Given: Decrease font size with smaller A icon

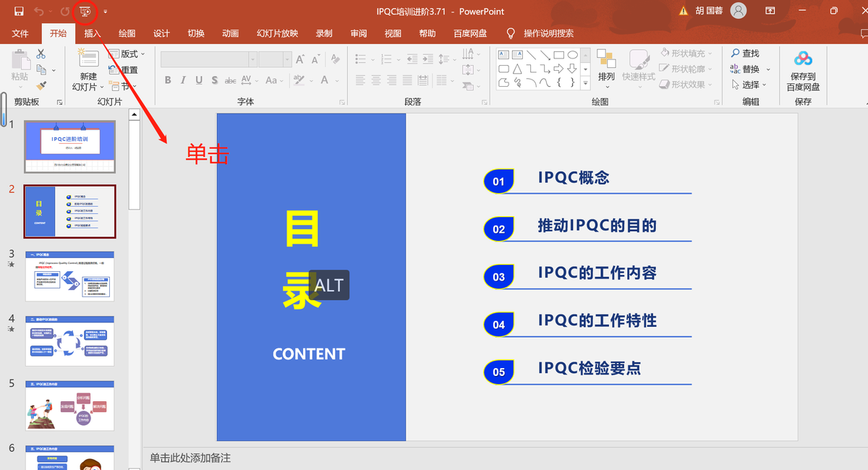Looking at the screenshot, I should pyautogui.click(x=315, y=59).
